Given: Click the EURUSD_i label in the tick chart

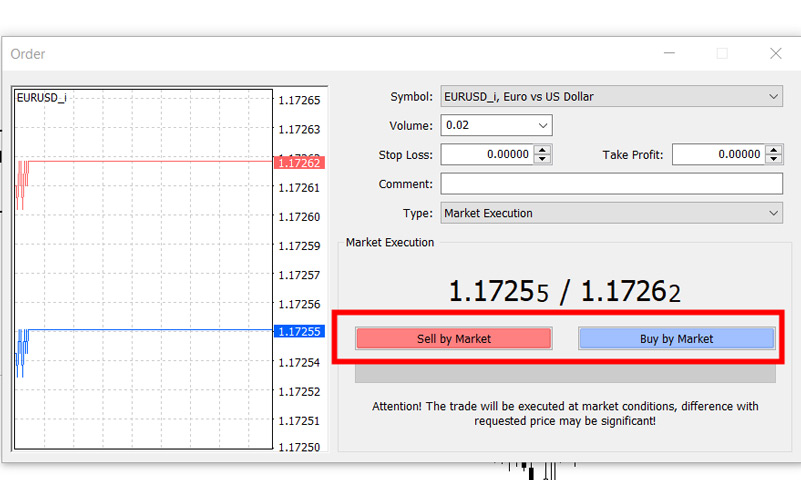Looking at the screenshot, I should pos(42,98).
